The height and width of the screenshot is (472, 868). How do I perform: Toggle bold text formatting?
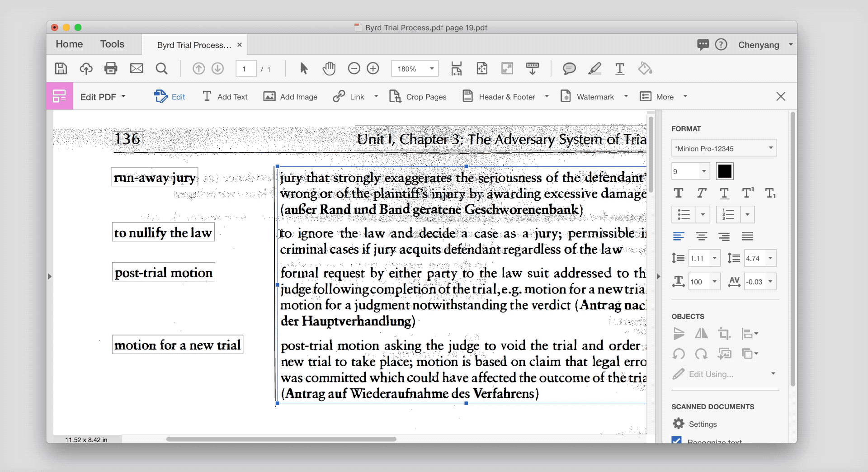[x=679, y=193]
